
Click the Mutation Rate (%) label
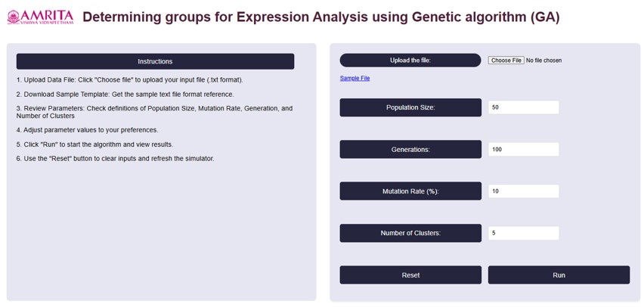[410, 191]
